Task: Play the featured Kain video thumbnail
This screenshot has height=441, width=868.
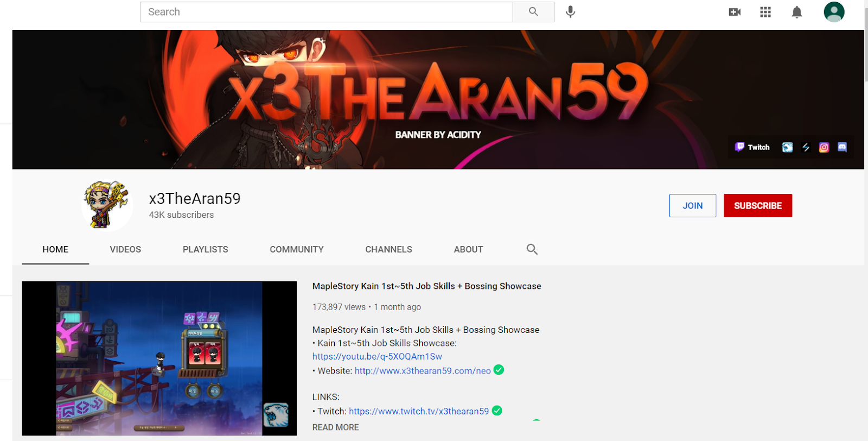Action: pos(159,358)
